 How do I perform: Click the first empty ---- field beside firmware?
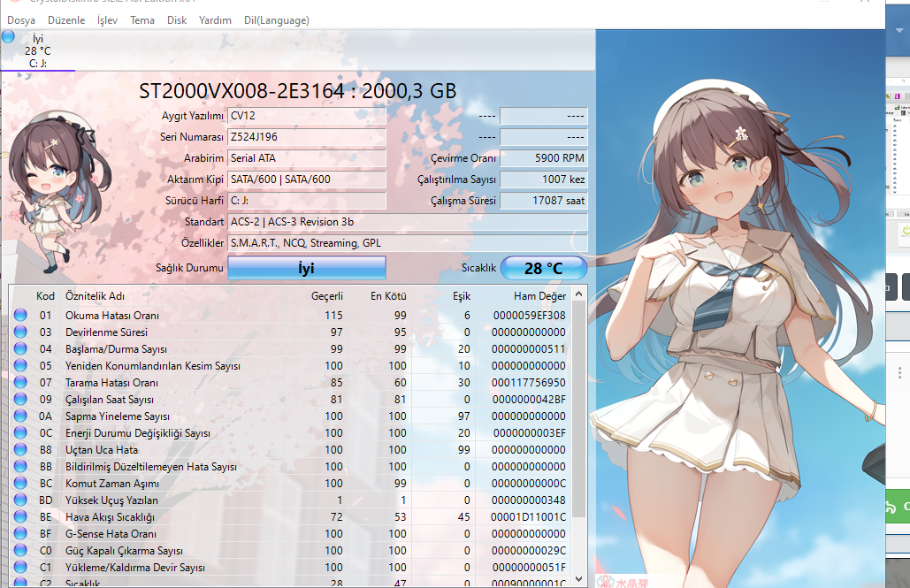[544, 116]
